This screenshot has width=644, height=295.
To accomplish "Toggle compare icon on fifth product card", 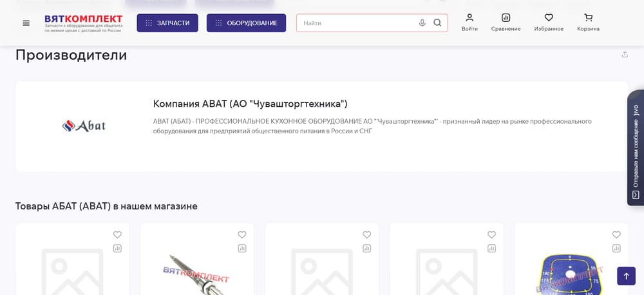I will pyautogui.click(x=616, y=248).
